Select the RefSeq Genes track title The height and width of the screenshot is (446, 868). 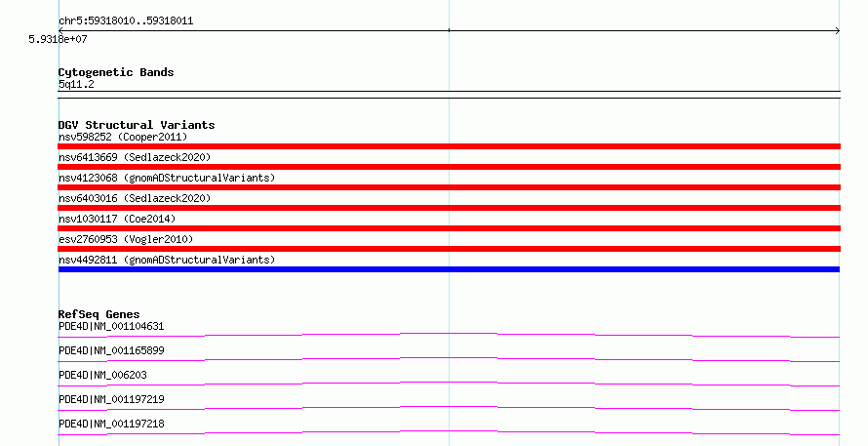click(99, 314)
